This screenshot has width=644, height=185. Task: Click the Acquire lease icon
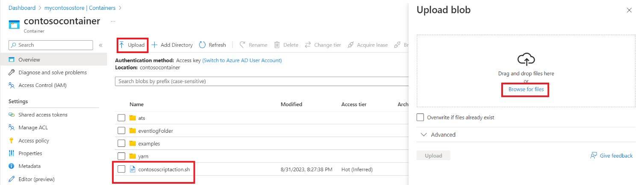(x=351, y=45)
